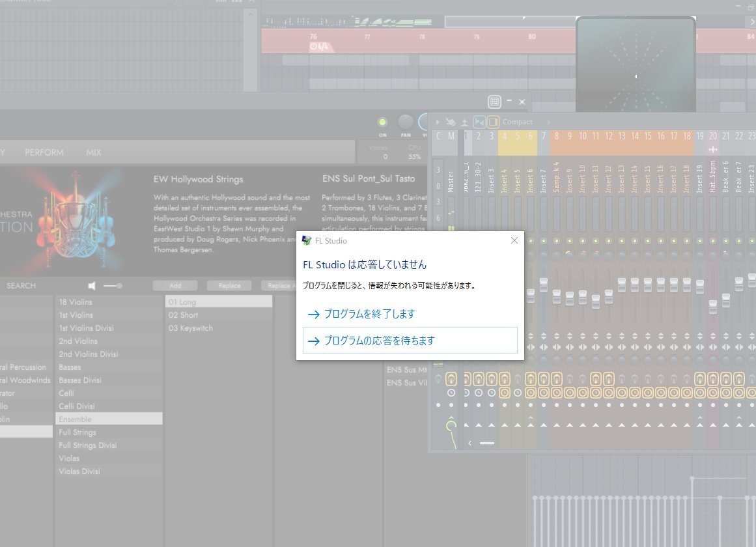The image size is (756, 547).
Task: Click latency clock icon for Insert 17
Action: tap(674, 393)
